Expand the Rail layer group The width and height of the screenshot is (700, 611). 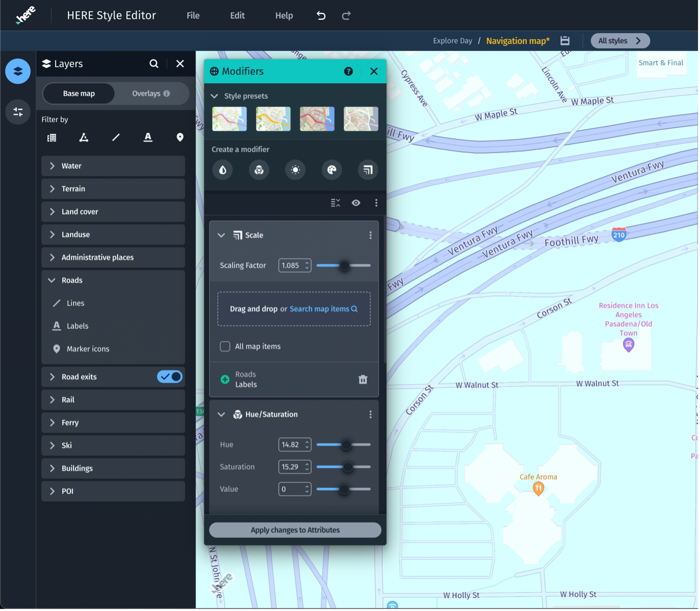point(113,400)
